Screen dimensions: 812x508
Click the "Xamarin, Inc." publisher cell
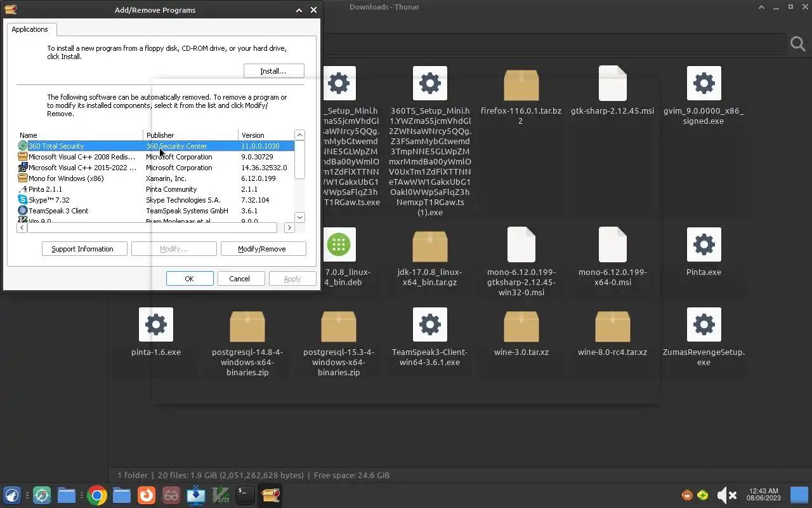point(166,178)
